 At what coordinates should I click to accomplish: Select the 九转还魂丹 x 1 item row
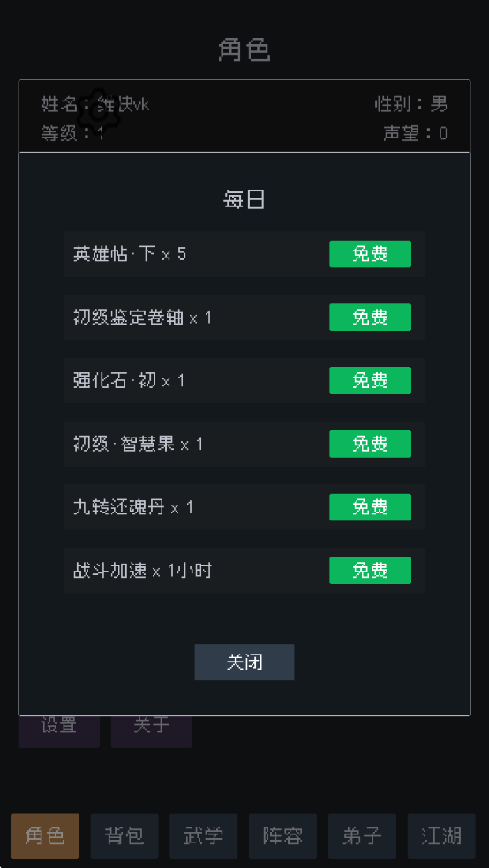pyautogui.click(x=244, y=507)
